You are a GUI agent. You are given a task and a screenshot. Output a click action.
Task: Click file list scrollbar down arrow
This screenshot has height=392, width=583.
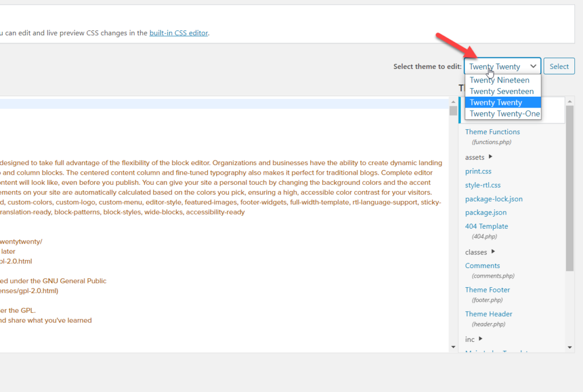pyautogui.click(x=569, y=348)
